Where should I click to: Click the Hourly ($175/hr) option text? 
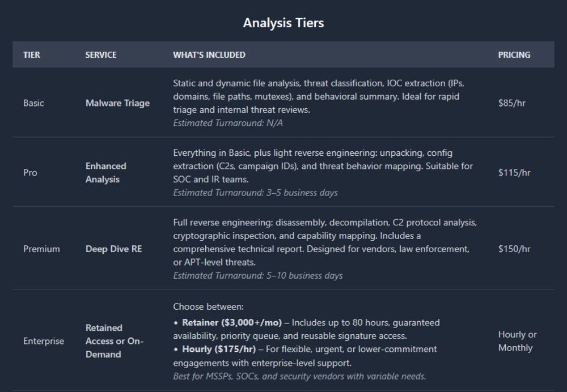pos(219,350)
